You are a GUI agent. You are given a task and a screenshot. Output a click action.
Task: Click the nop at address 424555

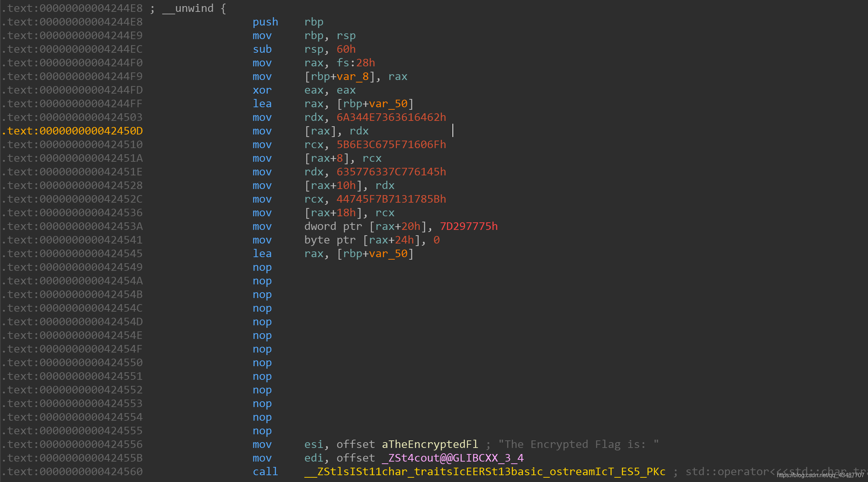point(262,431)
